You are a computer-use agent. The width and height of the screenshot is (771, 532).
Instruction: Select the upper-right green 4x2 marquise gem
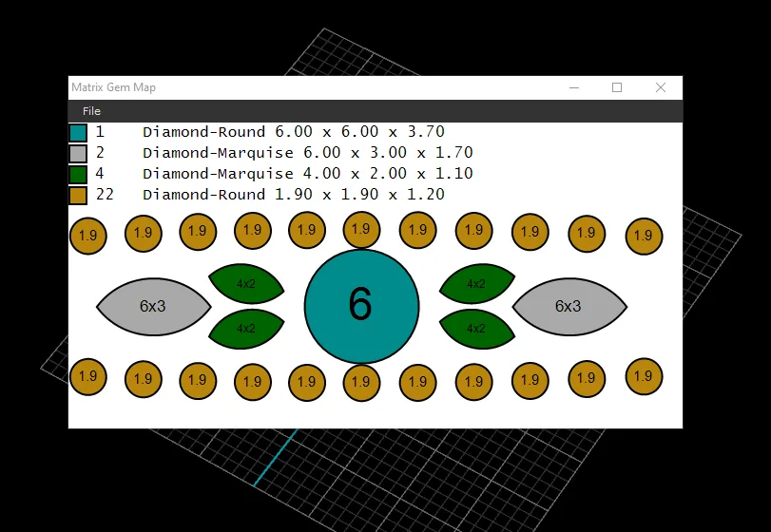point(476,283)
